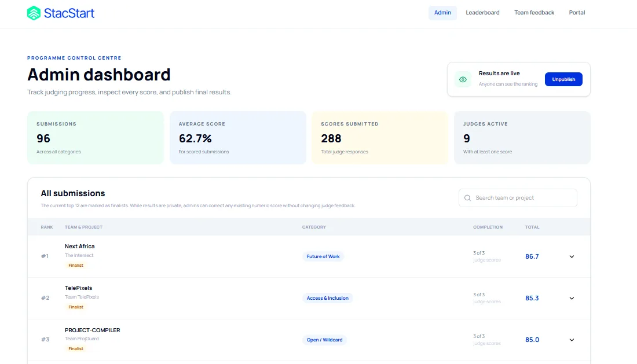Click the total score 85.0
The height and width of the screenshot is (364, 637).
coord(532,340)
